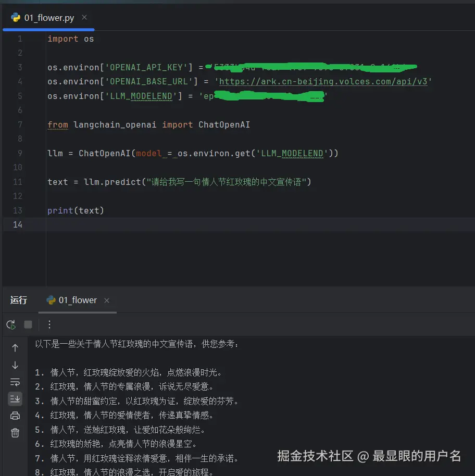The width and height of the screenshot is (475, 476).
Task: Click output line 6 about 浪漫星空
Action: [117, 444]
